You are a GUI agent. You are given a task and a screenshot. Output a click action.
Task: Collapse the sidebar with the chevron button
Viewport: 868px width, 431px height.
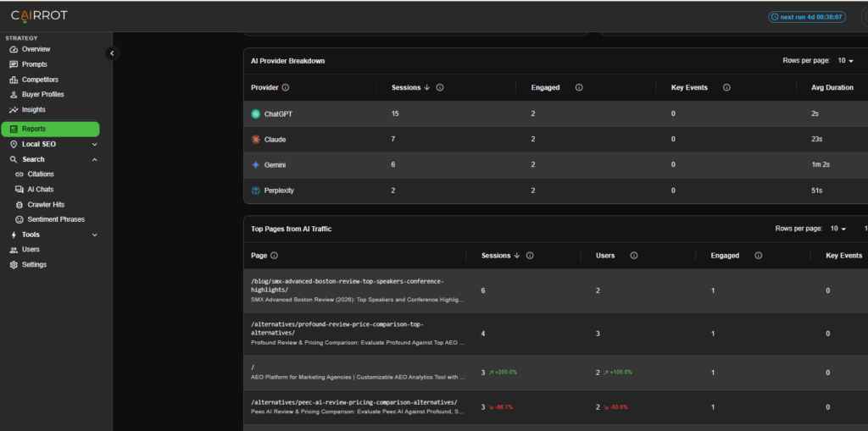coord(112,53)
